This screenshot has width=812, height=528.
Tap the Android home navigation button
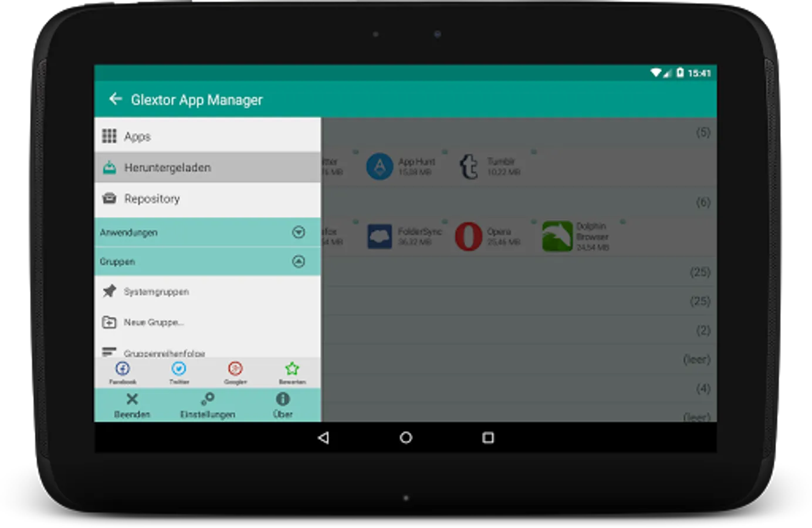click(x=405, y=438)
